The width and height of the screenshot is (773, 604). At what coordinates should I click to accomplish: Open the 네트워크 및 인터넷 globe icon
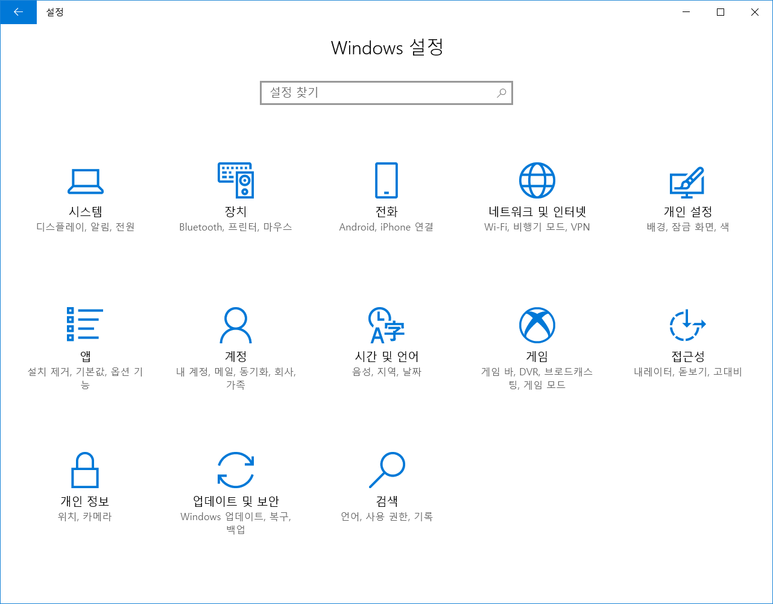[x=537, y=180]
